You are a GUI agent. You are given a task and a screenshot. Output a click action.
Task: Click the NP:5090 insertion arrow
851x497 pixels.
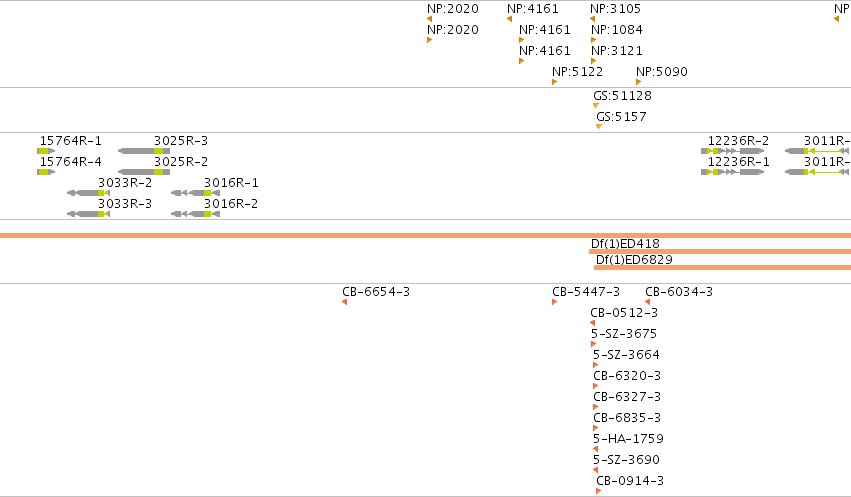[638, 82]
